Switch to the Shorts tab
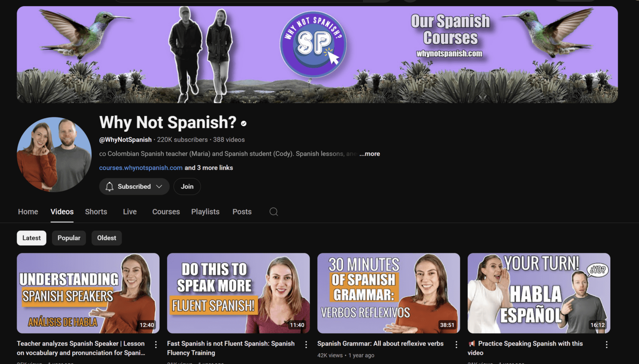Screen dimensions: 639x364 [x=96, y=212]
